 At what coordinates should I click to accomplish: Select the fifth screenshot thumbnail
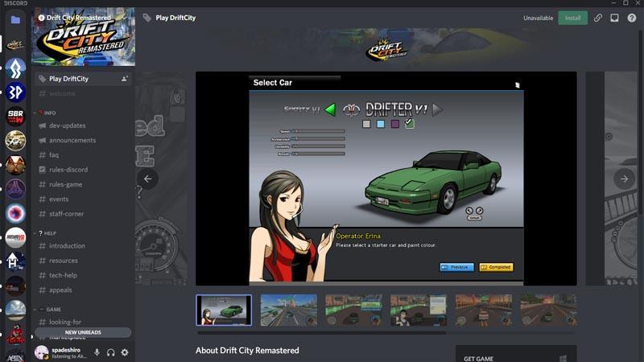[x=484, y=311]
